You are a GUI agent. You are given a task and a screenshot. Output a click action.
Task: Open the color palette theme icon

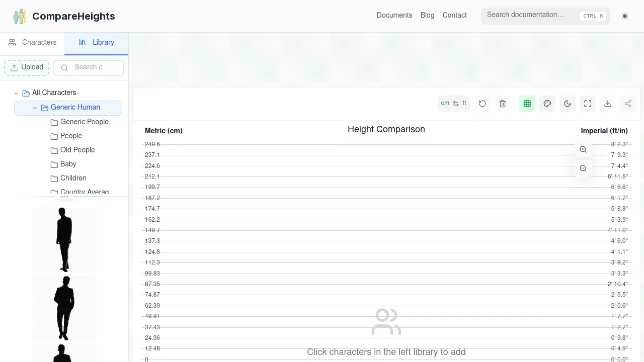click(x=547, y=104)
